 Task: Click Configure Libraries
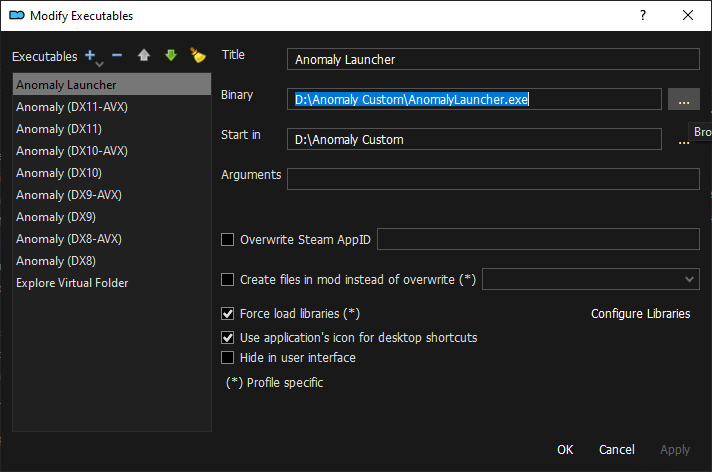(x=640, y=314)
